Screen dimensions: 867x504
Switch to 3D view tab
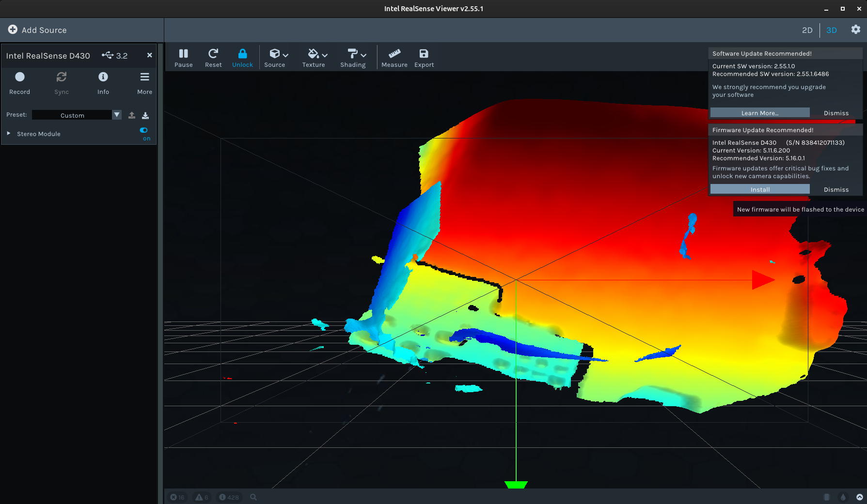[x=831, y=30]
